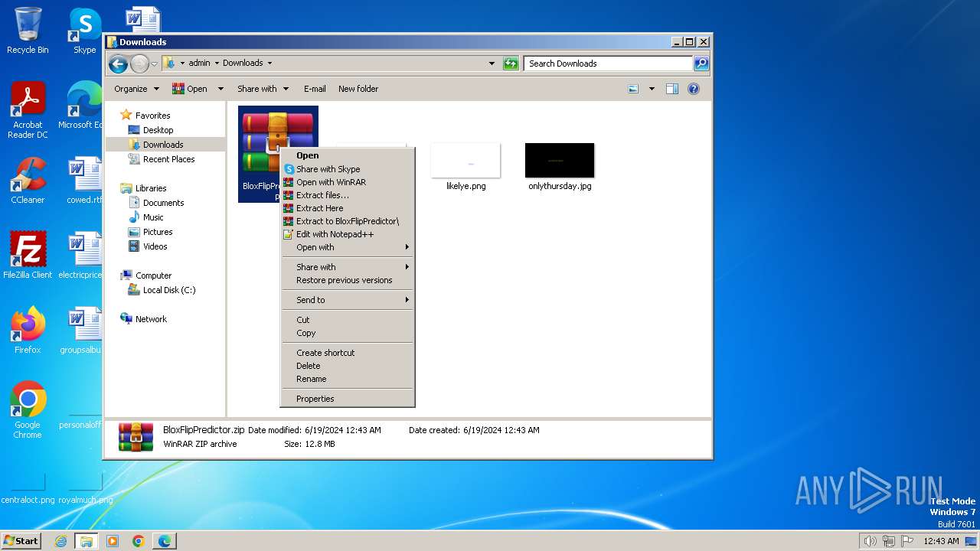This screenshot has width=980, height=551.
Task: Open Properties from the context menu
Action: click(348, 399)
